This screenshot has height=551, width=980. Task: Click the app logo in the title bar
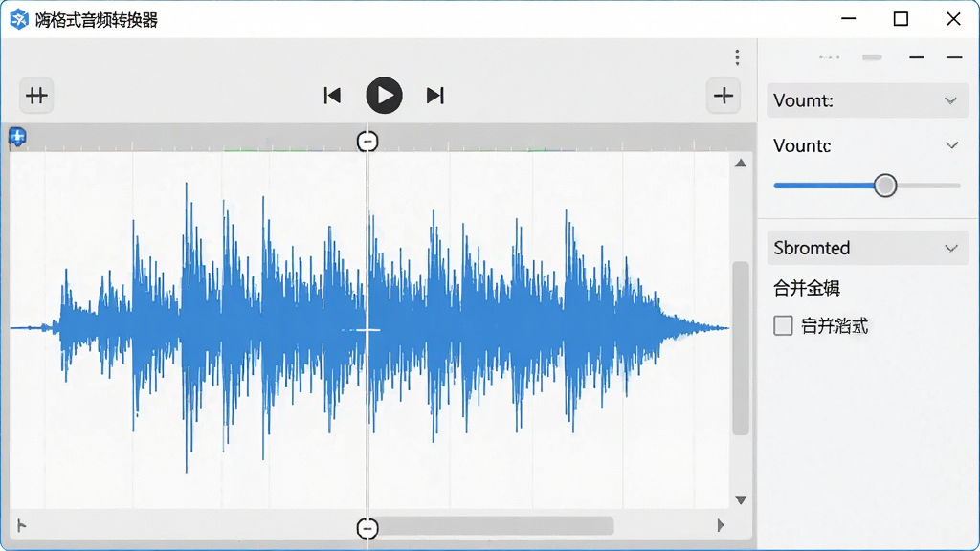[x=19, y=19]
